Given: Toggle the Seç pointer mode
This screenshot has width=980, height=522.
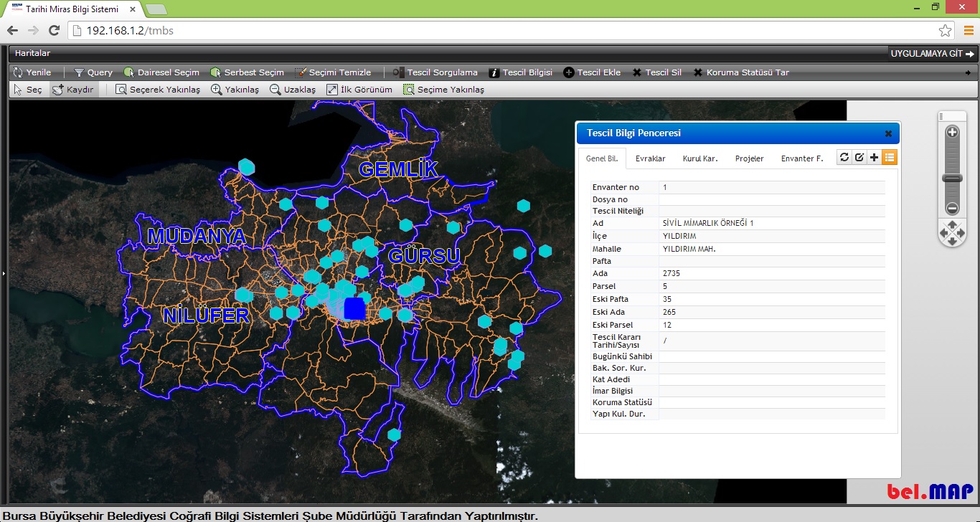Looking at the screenshot, I should (28, 90).
